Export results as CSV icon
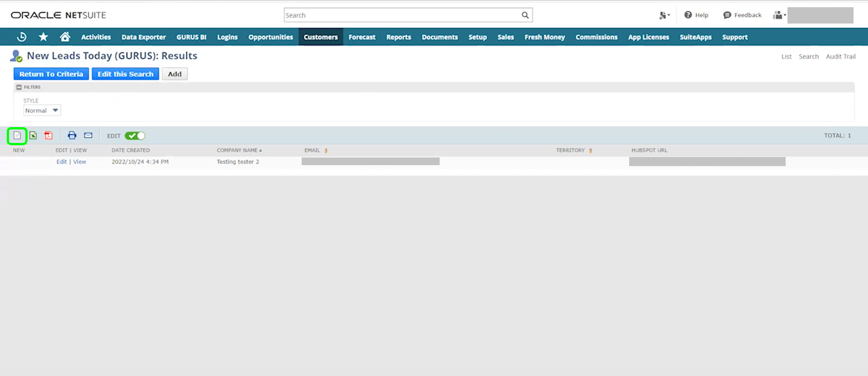The image size is (868, 376). click(x=17, y=135)
